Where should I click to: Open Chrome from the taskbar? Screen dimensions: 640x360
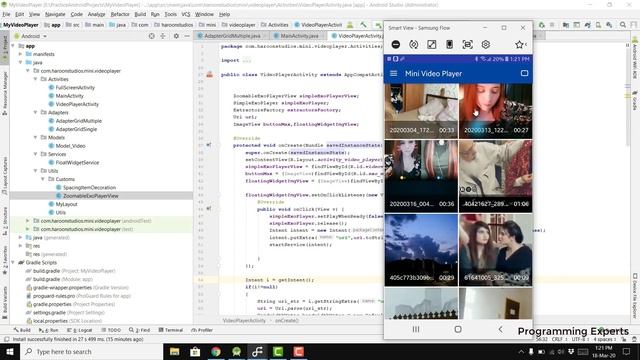pos(216,351)
